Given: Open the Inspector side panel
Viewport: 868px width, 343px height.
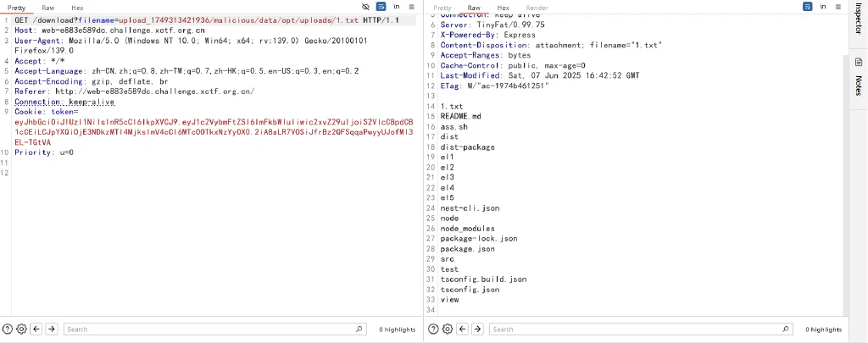Looking at the screenshot, I should coord(859,19).
